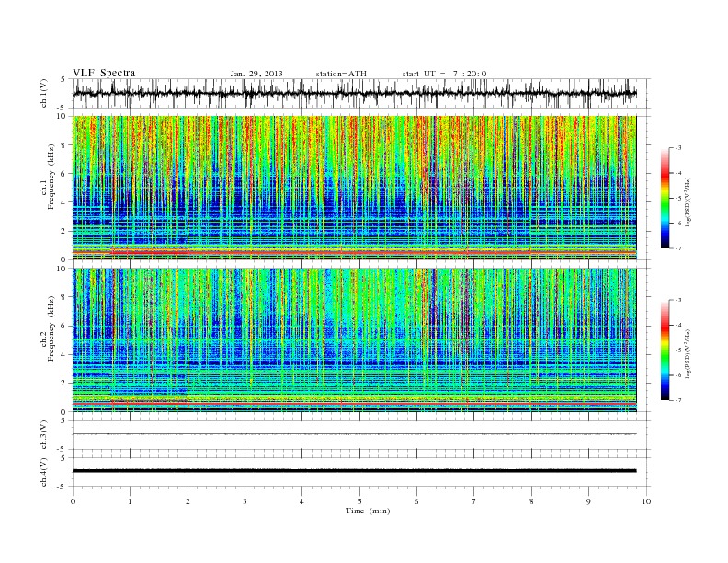The width and height of the screenshot is (728, 563).
Task: Click the '2' kHz tick on ch.2 spectrogram
Action: [64, 384]
